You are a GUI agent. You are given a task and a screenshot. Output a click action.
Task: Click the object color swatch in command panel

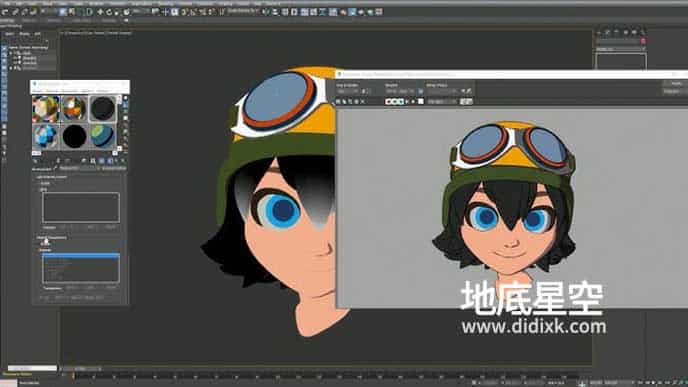coord(643,41)
